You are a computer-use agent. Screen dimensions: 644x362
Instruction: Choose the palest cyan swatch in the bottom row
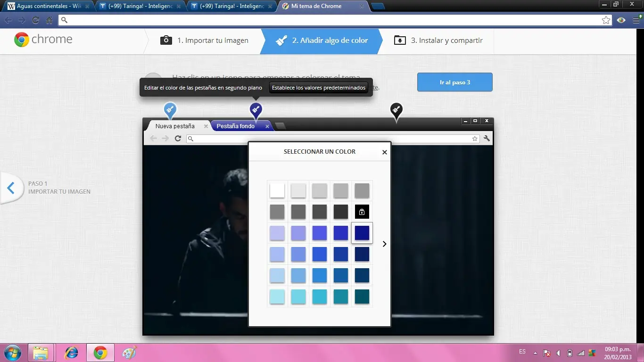click(x=277, y=296)
